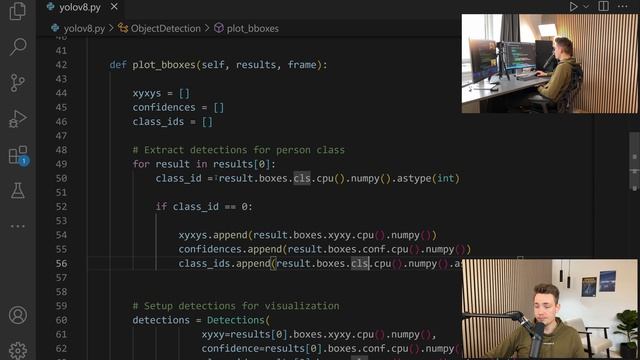Screen dimensions: 640x360
Task: Click the 'confidences = []' line
Action: click(x=178, y=107)
